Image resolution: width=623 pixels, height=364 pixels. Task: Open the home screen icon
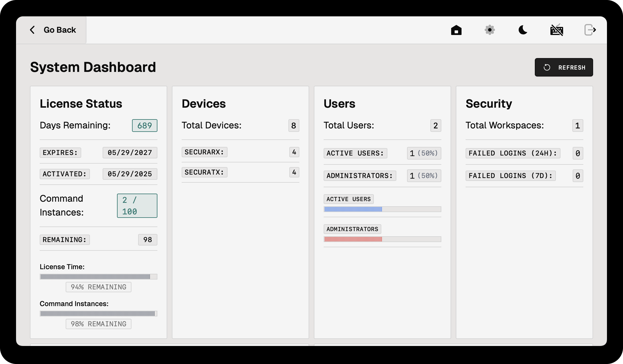456,30
